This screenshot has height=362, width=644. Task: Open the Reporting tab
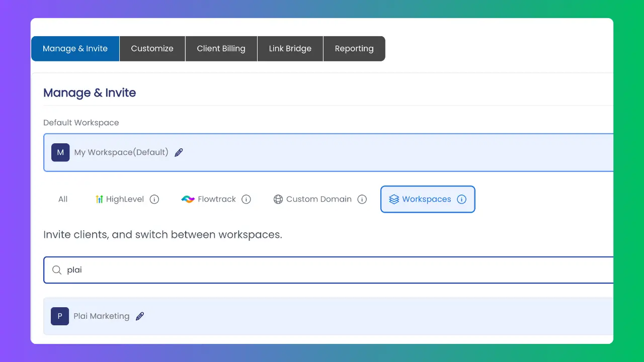(354, 49)
